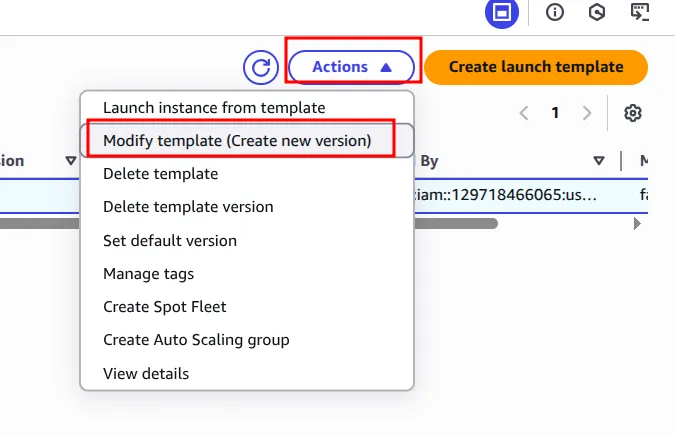
Task: Click the horizontal table scrollbar
Action: [249, 224]
